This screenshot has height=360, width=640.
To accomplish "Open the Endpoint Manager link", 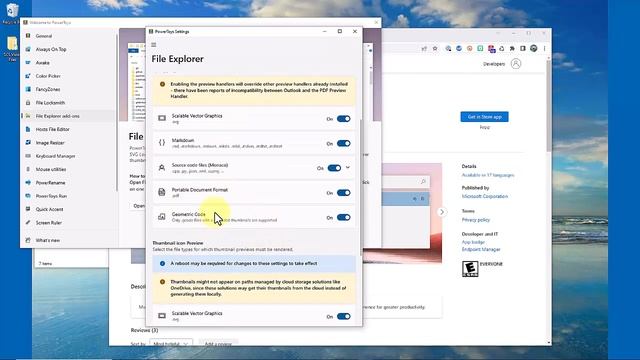I will [481, 249].
